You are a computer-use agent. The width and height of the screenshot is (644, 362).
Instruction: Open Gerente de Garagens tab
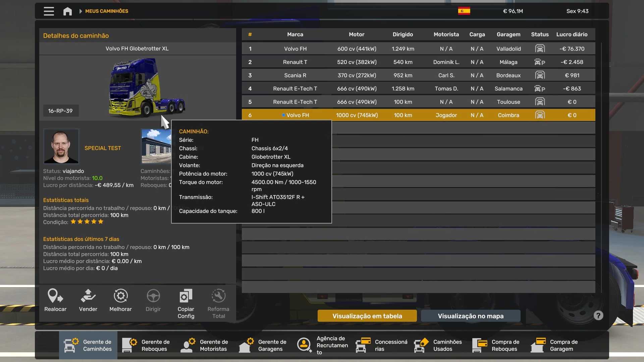coord(263,345)
